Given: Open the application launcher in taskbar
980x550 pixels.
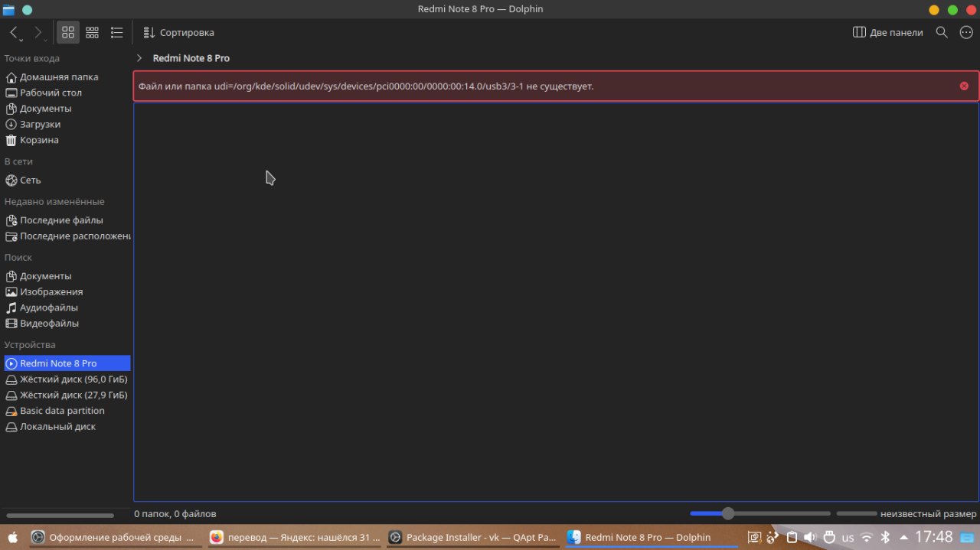Looking at the screenshot, I should point(12,537).
